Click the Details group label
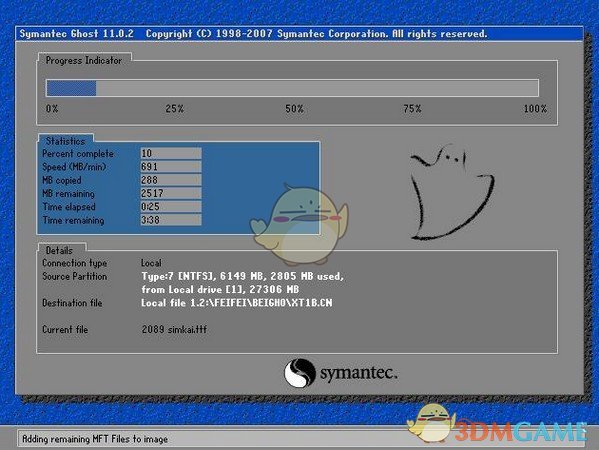This screenshot has height=450, width=599. point(59,251)
